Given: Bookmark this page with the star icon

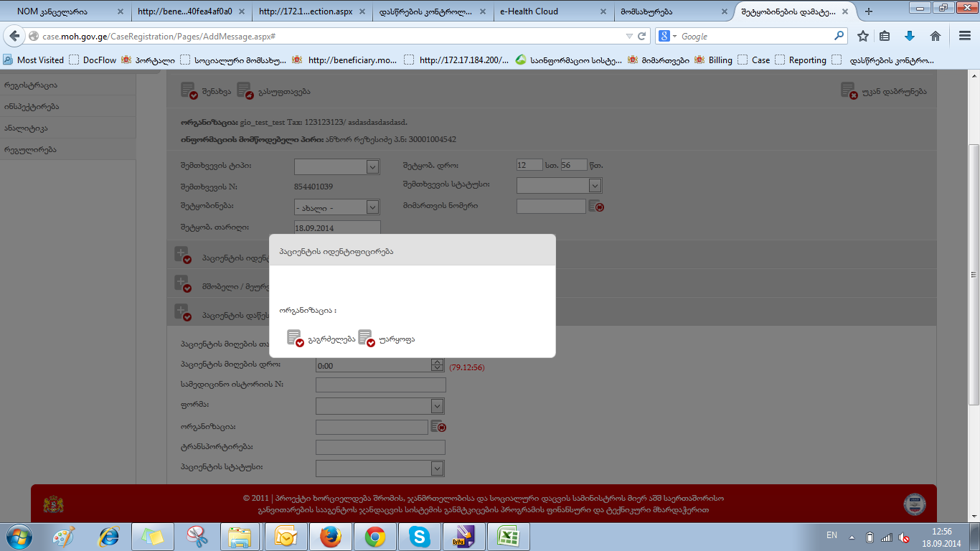Looking at the screenshot, I should coord(863,36).
